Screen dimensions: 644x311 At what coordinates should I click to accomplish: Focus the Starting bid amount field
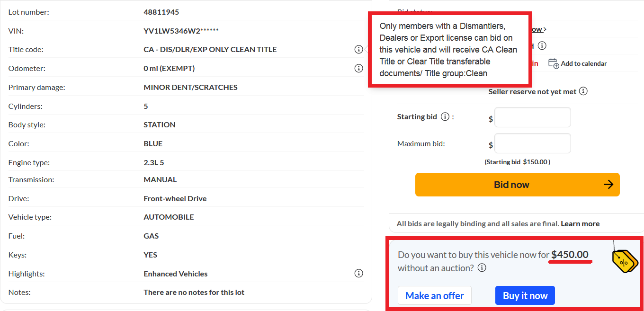tap(532, 117)
